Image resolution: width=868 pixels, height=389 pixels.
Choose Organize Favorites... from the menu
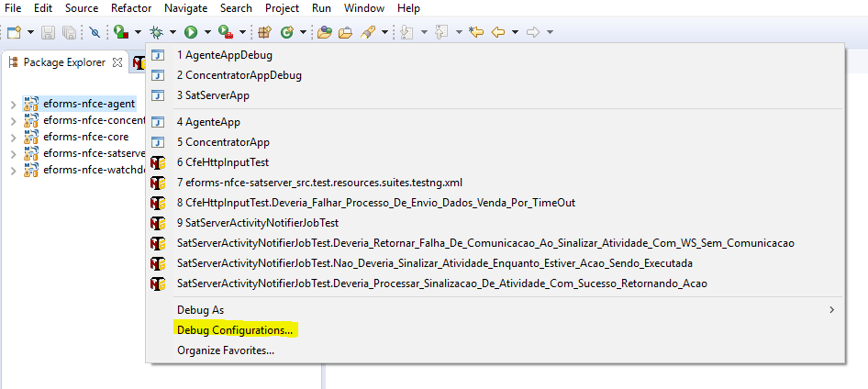pyautogui.click(x=225, y=350)
